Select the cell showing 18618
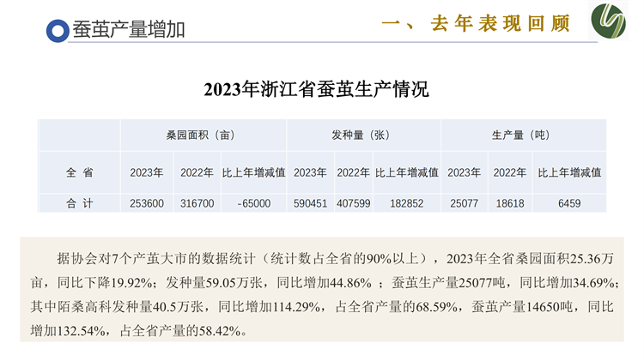The height and width of the screenshot is (361, 644). pyautogui.click(x=509, y=203)
